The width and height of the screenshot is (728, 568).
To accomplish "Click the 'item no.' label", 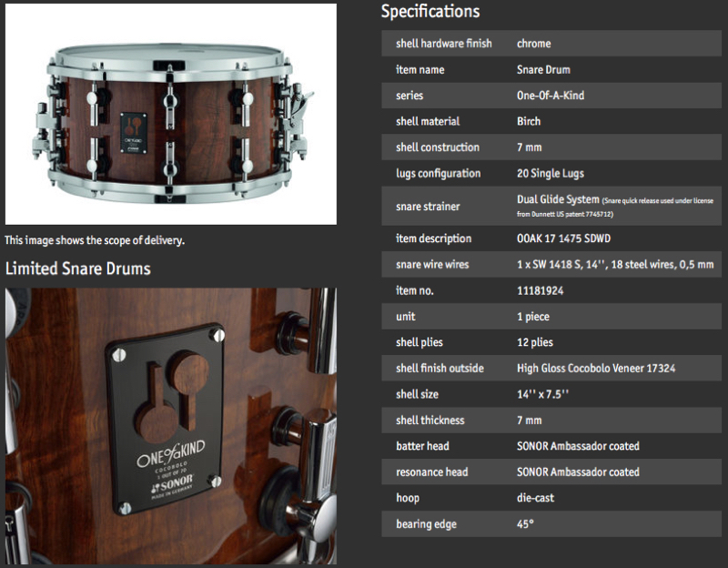I will pos(415,290).
